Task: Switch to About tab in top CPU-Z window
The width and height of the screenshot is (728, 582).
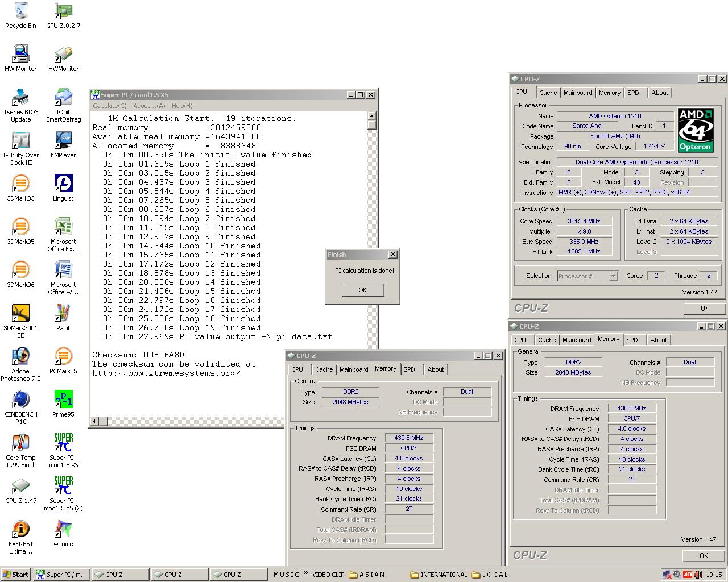Action: pos(660,93)
